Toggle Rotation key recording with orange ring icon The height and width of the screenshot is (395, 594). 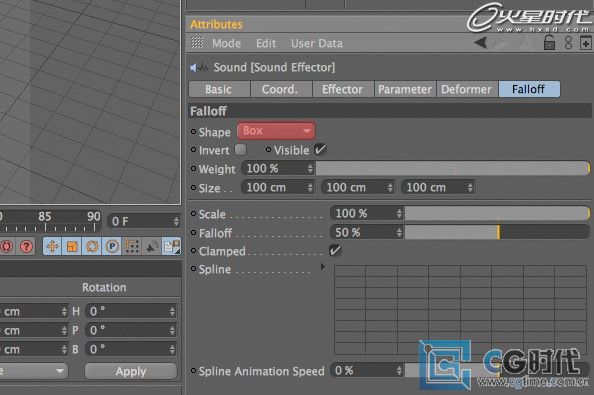pyautogui.click(x=92, y=247)
